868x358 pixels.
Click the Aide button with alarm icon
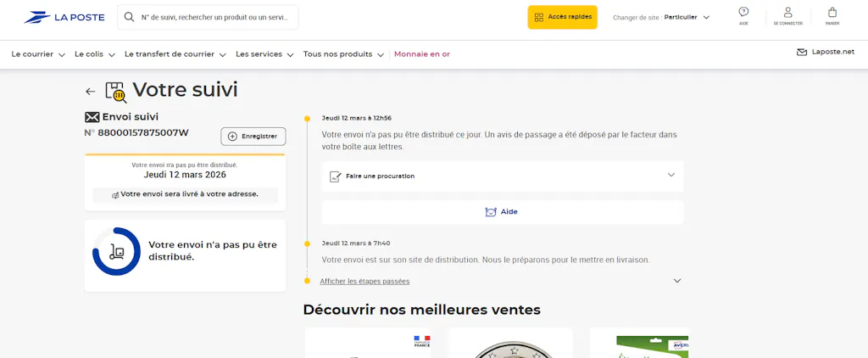pos(502,212)
